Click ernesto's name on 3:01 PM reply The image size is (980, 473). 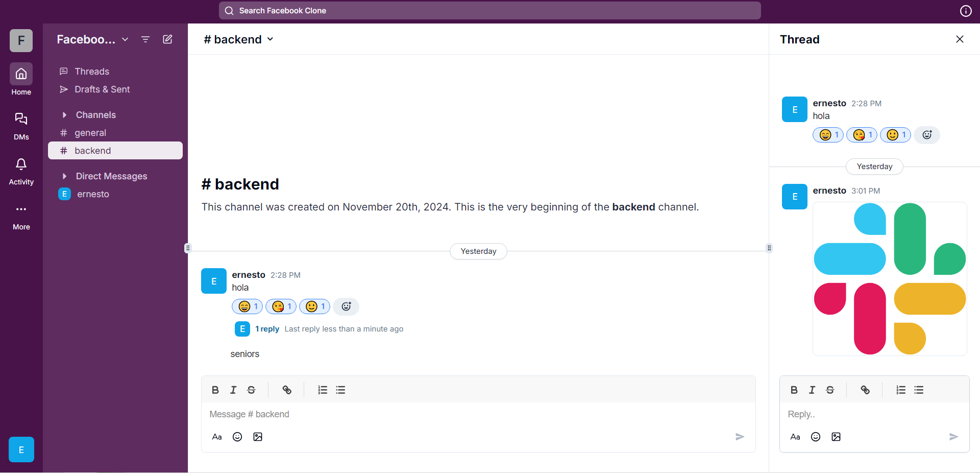829,191
